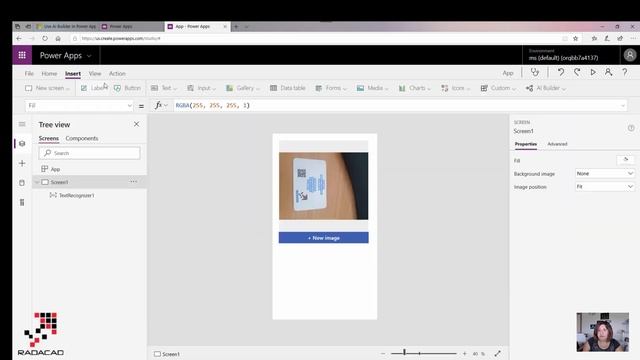
Task: Open the advanced tools icon in left sidebar
Action: 22,202
